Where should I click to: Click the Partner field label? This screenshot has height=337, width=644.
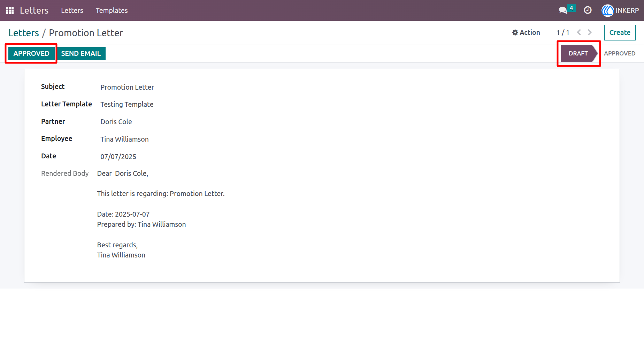coord(53,121)
